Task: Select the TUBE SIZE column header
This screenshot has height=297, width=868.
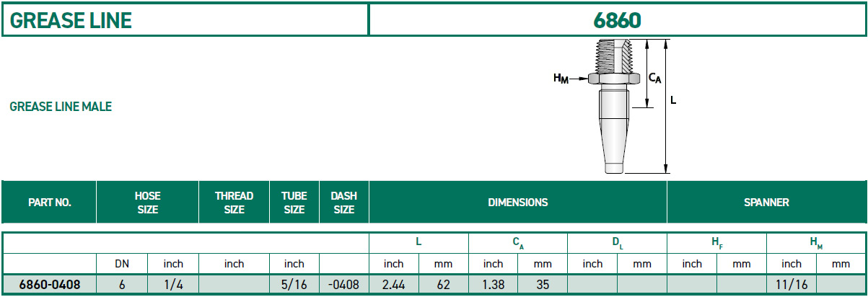Action: 294,203
